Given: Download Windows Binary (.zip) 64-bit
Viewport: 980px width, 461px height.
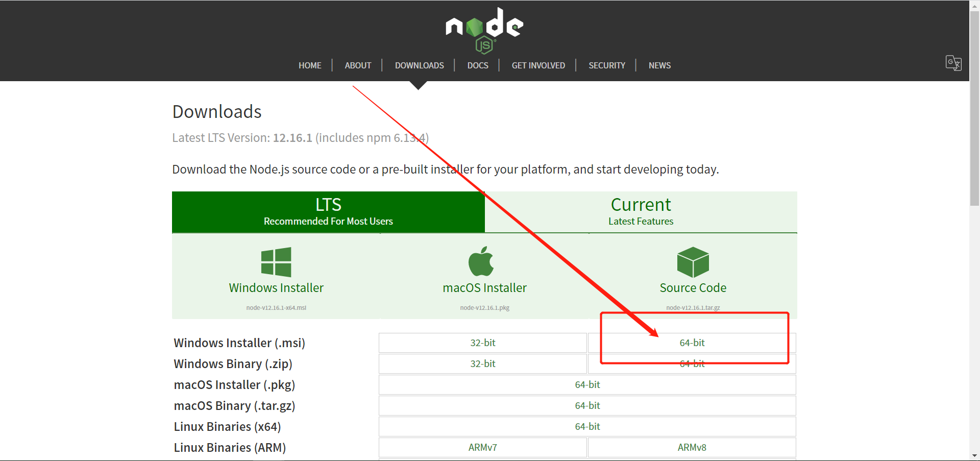Looking at the screenshot, I should pyautogui.click(x=692, y=363).
